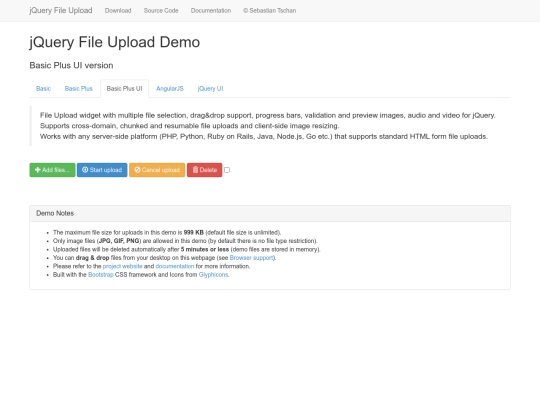This screenshot has width=540, height=405.
Task: Open Documentation in the navbar
Action: pyautogui.click(x=211, y=11)
